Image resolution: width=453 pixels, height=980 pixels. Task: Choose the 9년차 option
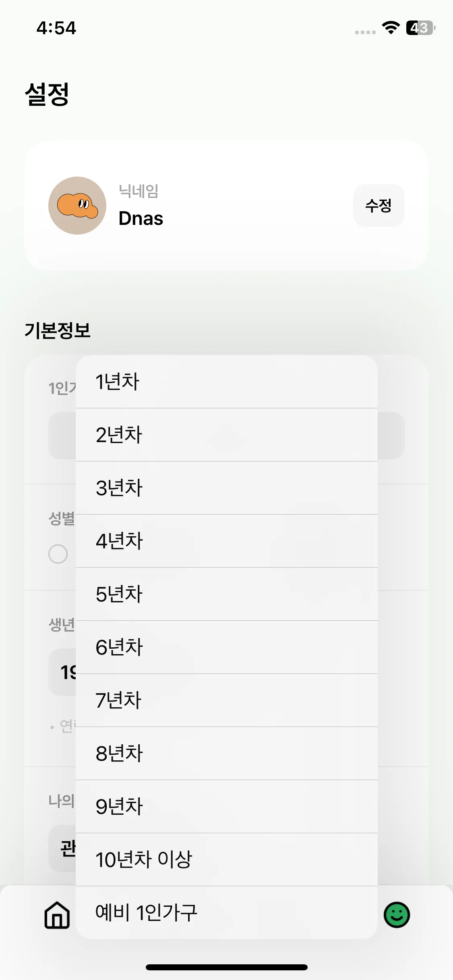point(226,807)
